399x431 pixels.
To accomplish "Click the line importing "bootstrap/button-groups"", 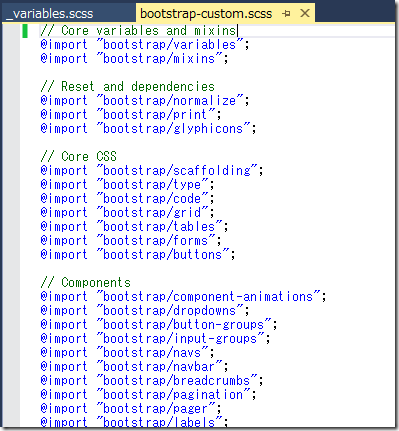I will 159,325.
